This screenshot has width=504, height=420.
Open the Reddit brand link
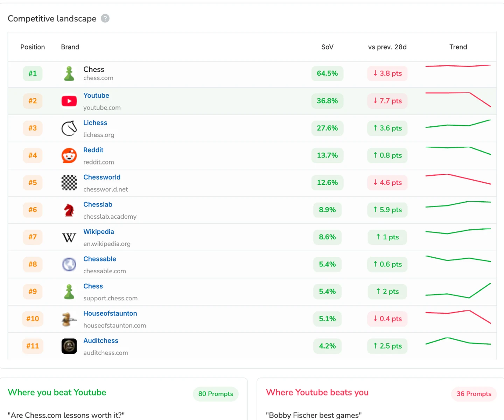(x=93, y=150)
